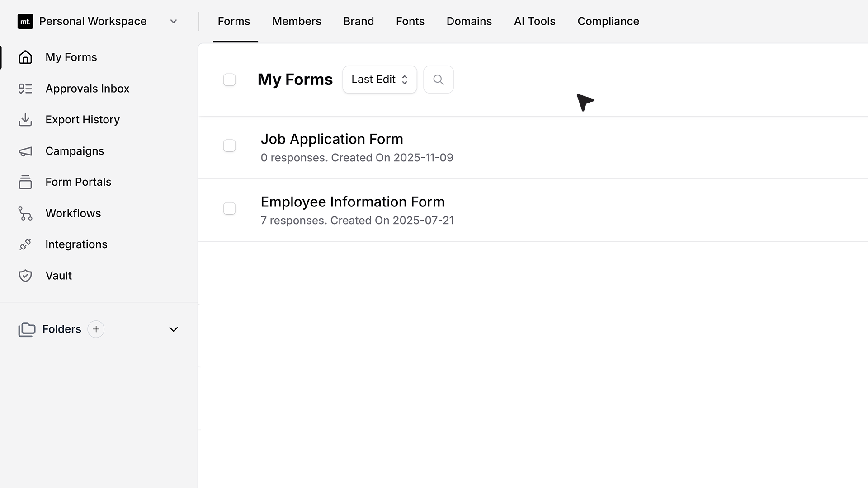Open the Brand tab
The height and width of the screenshot is (488, 868).
(x=359, y=21)
